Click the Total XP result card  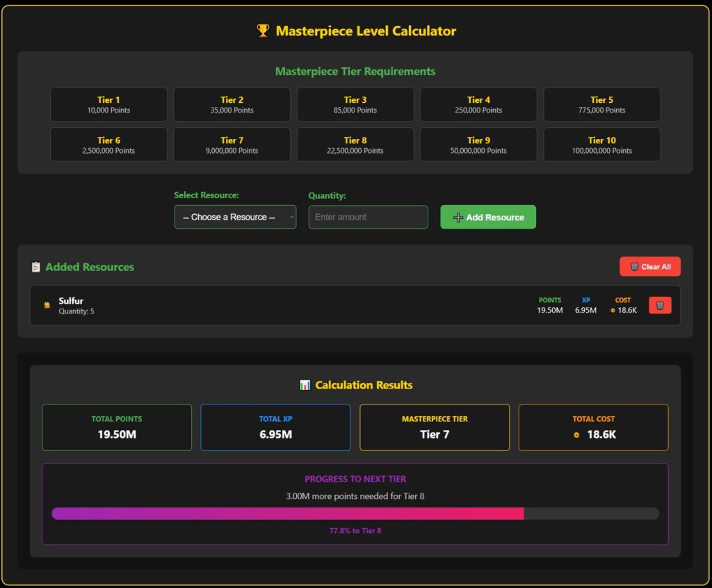point(275,427)
